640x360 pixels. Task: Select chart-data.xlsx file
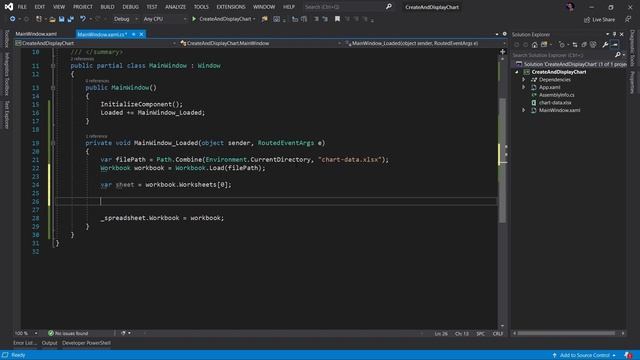(555, 103)
